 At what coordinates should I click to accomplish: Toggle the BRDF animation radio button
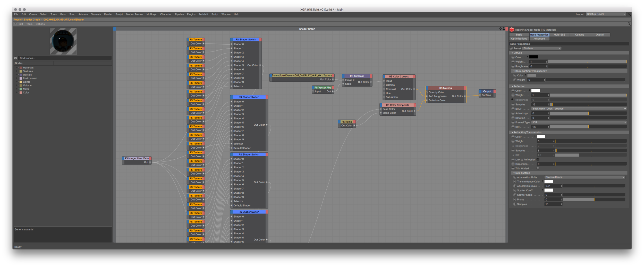coord(513,109)
